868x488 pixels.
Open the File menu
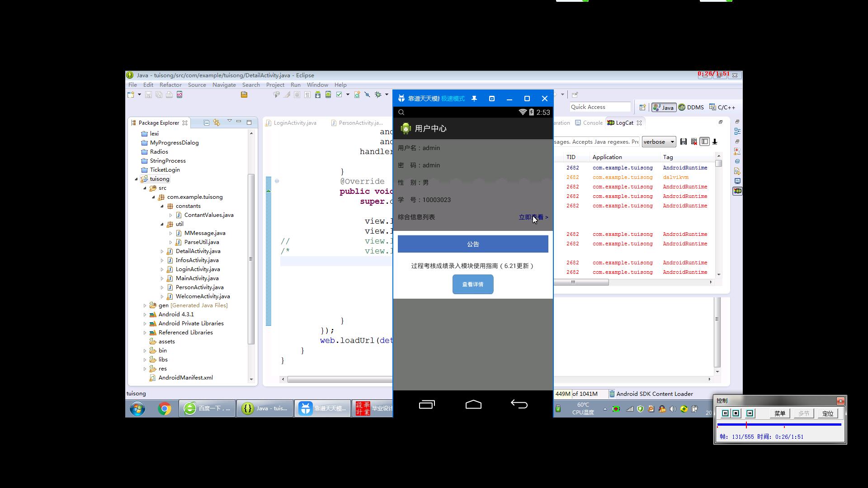tap(132, 84)
